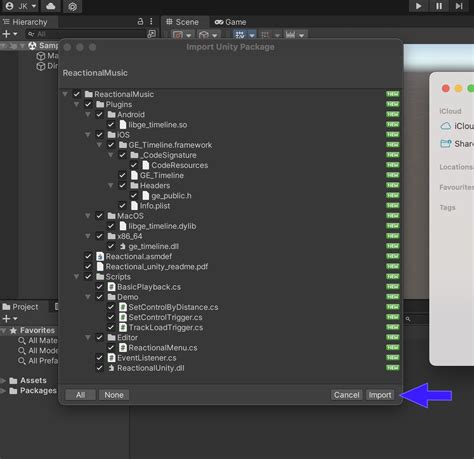Select SetControlTrigger.cs script icon
Image resolution: width=474 pixels, height=459 pixels.
click(x=123, y=317)
